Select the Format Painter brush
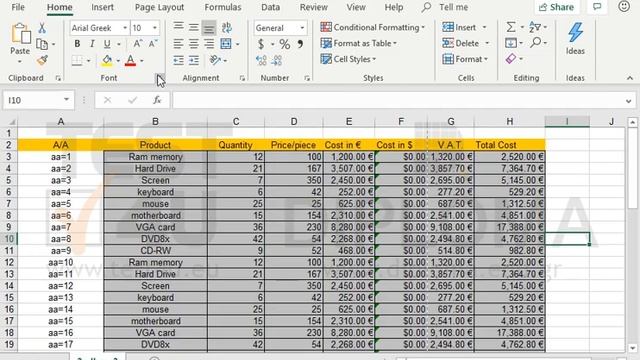Screen dimensions: 640x360 (x=42, y=60)
